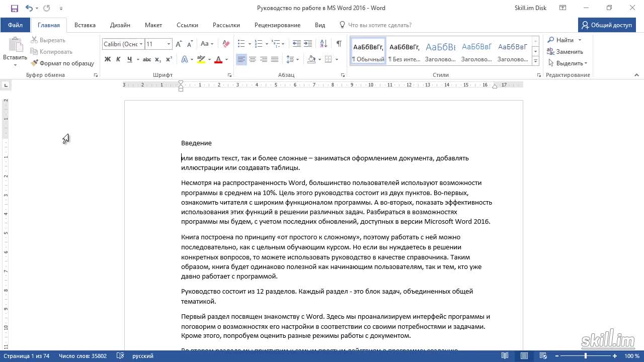Open the Файл tab
Viewport: 644px width, 362px height.
tap(15, 25)
